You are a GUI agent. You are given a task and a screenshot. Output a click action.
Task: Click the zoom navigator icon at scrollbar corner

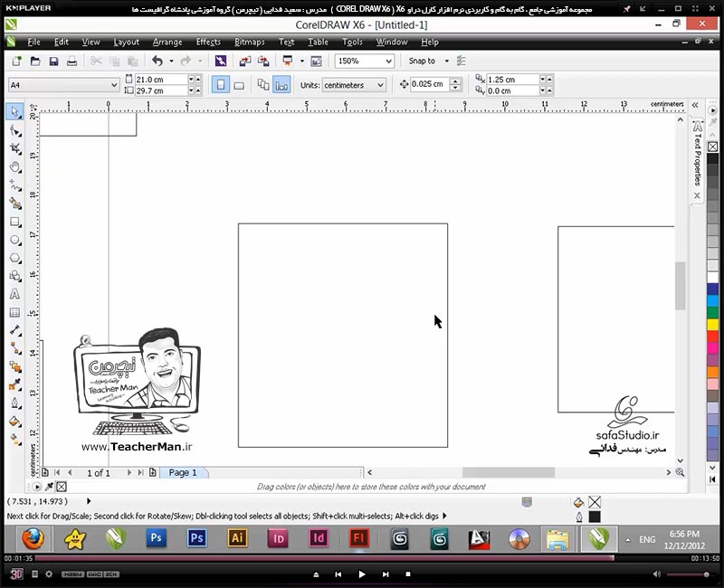(x=680, y=472)
